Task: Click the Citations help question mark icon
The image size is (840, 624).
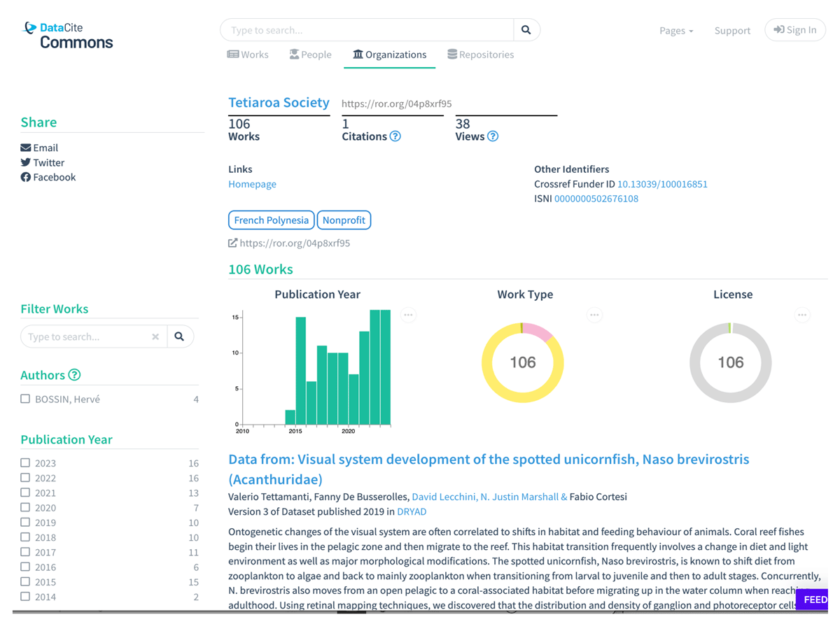Action: pyautogui.click(x=395, y=136)
